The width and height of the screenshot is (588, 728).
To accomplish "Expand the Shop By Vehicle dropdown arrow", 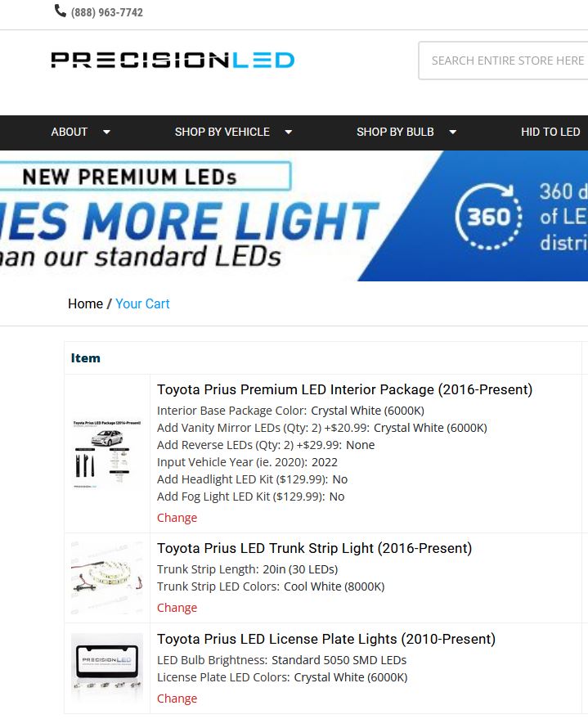I will (x=288, y=133).
